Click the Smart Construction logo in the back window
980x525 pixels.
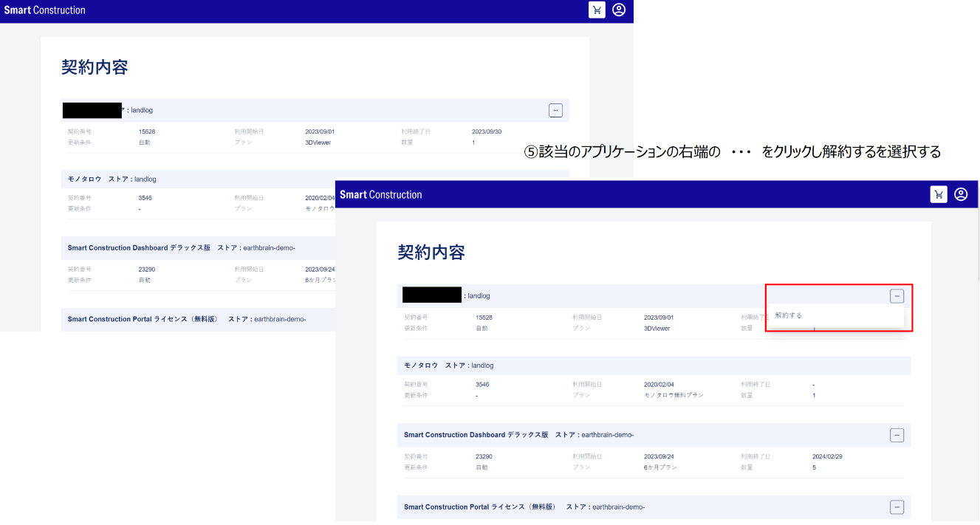pos(45,10)
